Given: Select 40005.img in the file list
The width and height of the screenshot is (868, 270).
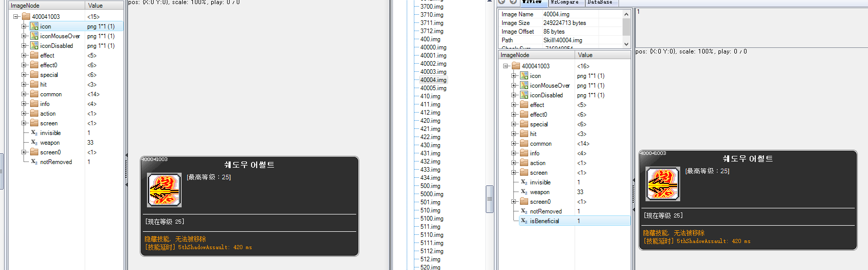Looking at the screenshot, I should tap(433, 88).
